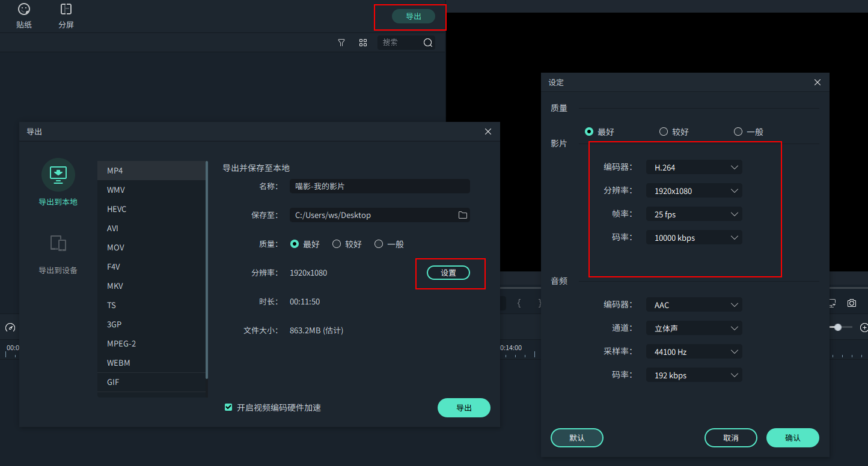Select 较好 quality in export dialog

[336, 244]
